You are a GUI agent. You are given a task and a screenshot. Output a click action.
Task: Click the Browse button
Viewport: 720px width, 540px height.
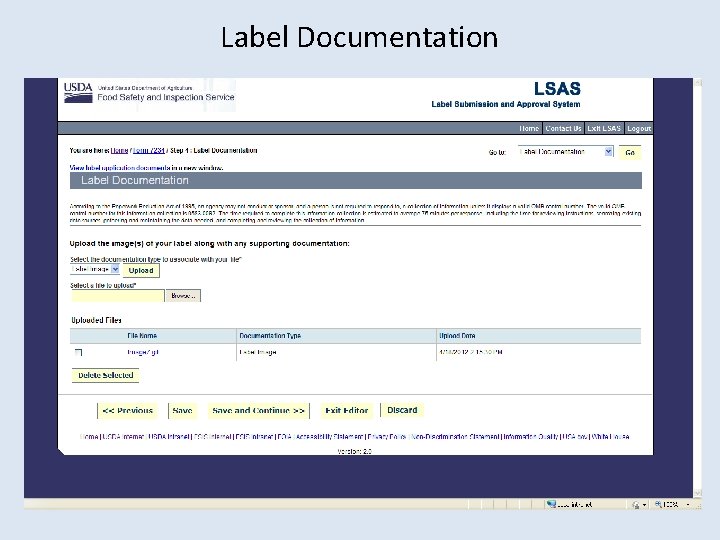(183, 296)
